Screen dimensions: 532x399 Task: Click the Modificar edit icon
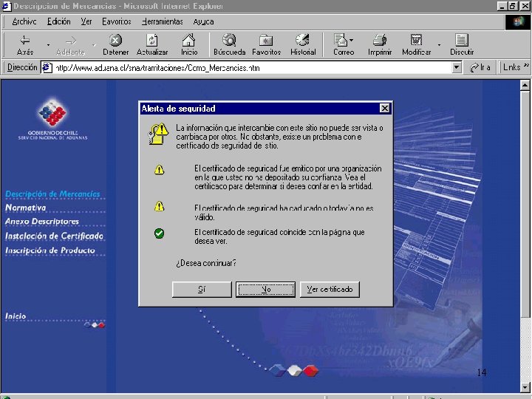[416, 40]
